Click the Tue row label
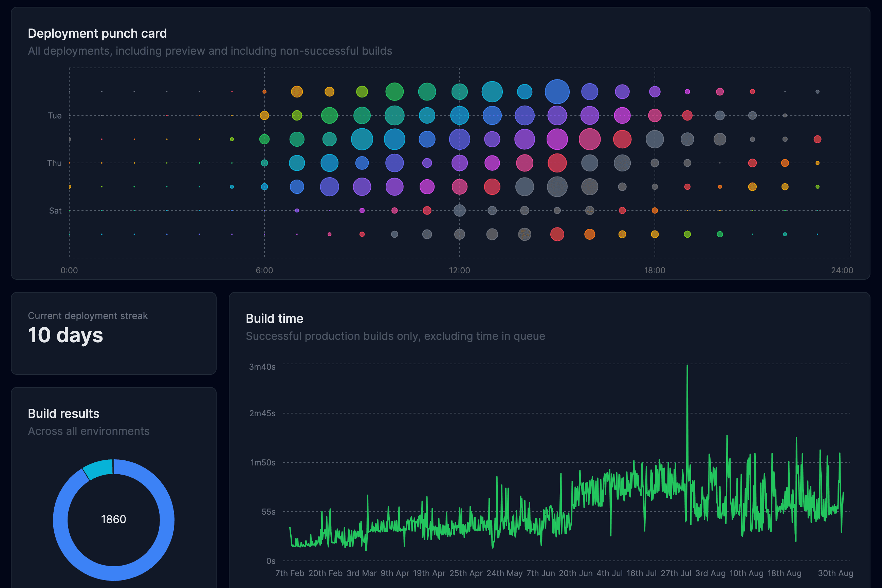Viewport: 882px width, 588px height. 55,115
